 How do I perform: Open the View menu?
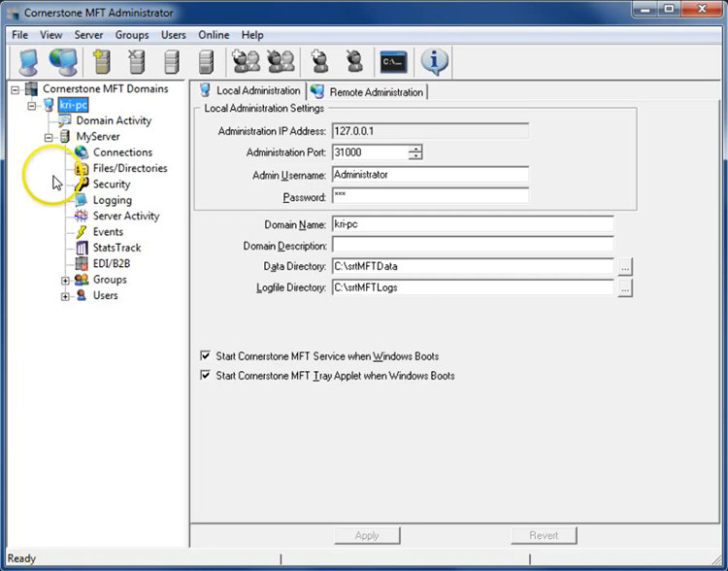(51, 35)
